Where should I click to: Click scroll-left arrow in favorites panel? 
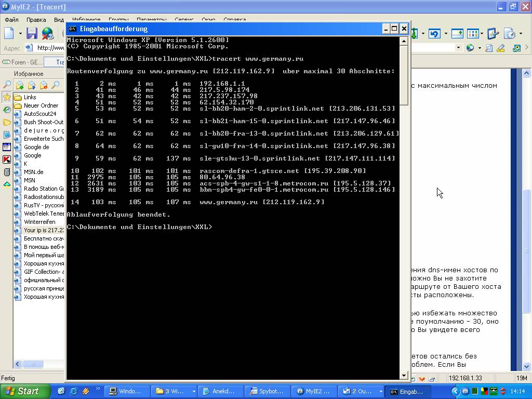[18, 364]
